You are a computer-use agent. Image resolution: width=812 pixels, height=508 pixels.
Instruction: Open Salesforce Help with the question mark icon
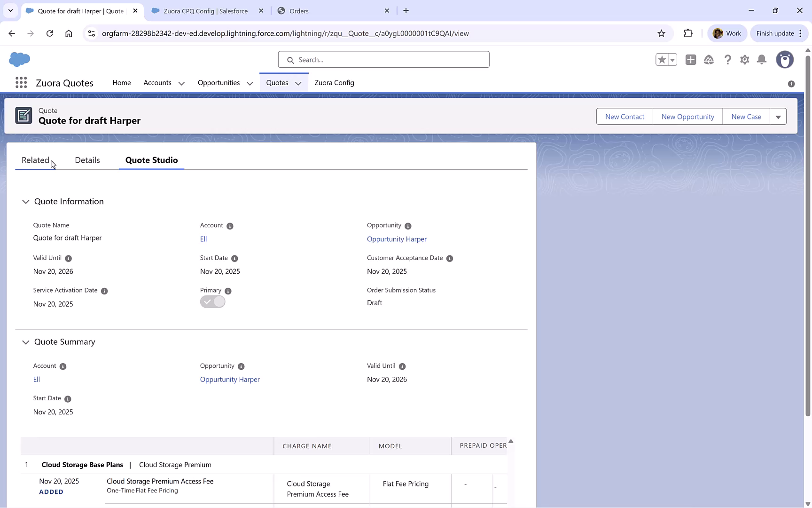[x=728, y=60]
